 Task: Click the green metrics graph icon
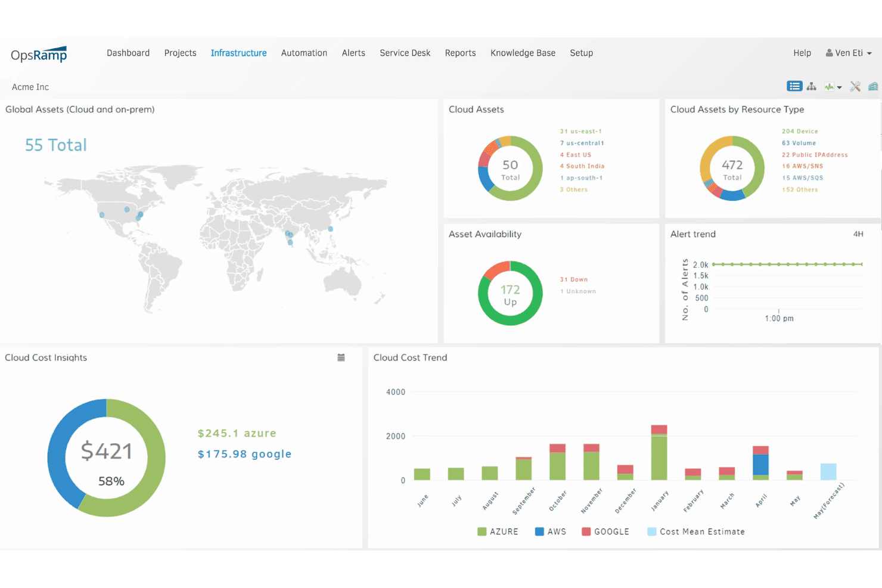pyautogui.click(x=830, y=87)
